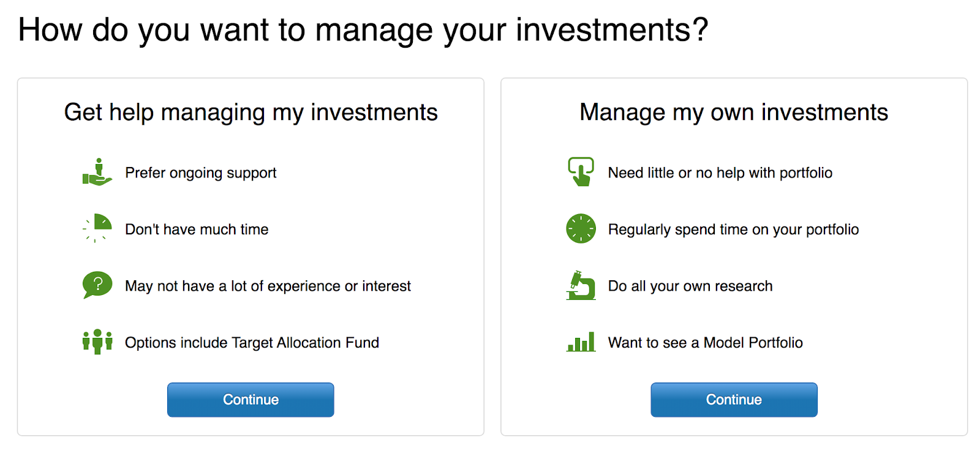The height and width of the screenshot is (459, 980).
Task: Select 'Prefer ongoing support' text
Action: (x=201, y=173)
